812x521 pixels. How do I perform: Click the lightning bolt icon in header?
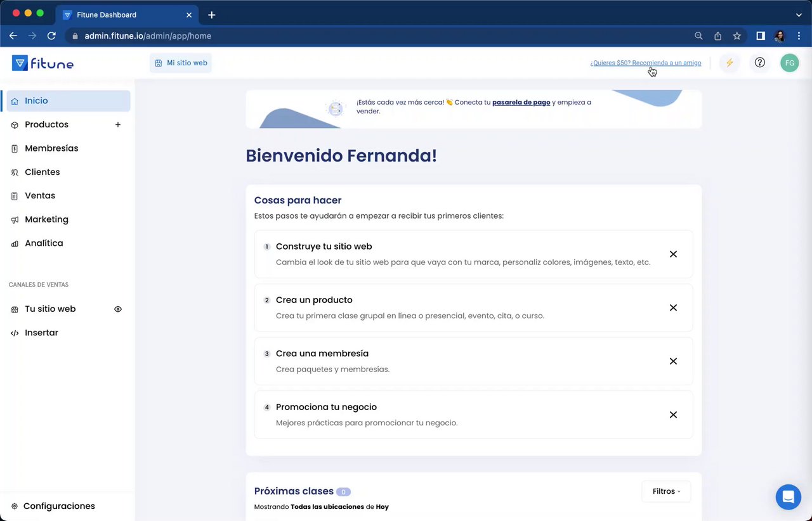click(x=730, y=63)
